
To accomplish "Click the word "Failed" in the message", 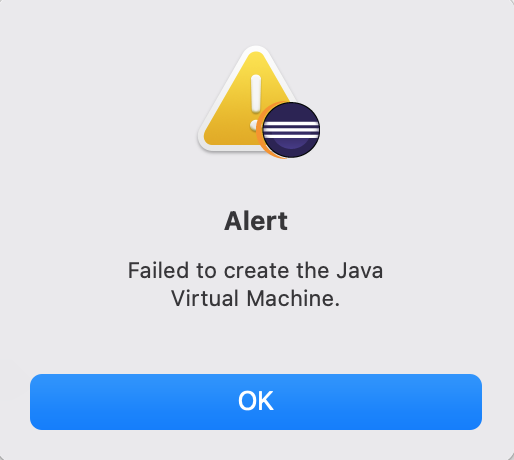I will point(158,270).
